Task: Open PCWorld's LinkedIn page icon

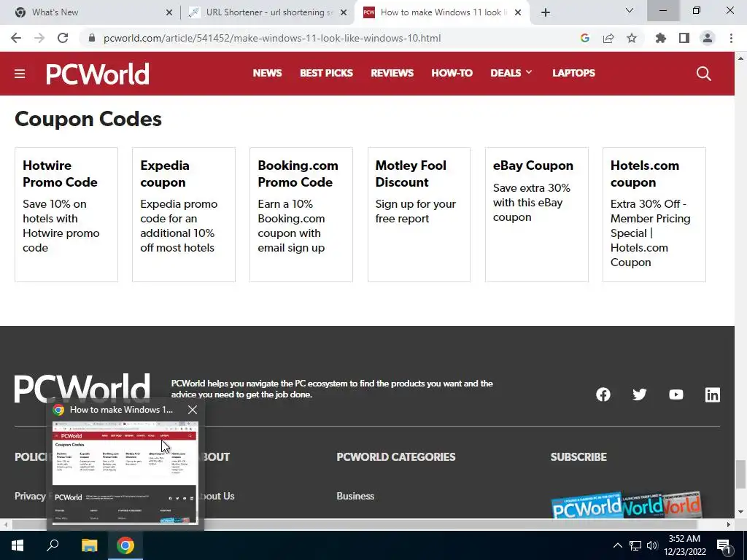Action: (713, 394)
